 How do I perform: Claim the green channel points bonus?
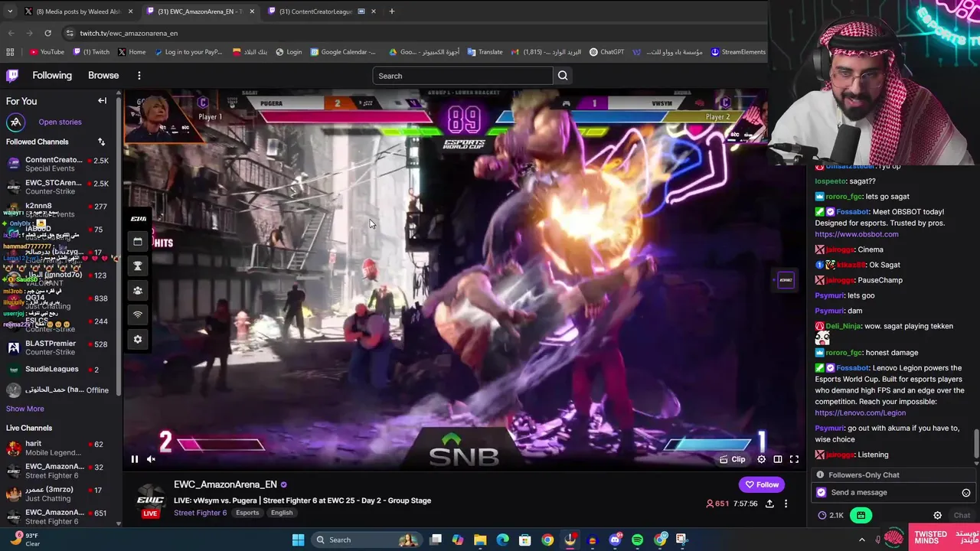pos(861,515)
